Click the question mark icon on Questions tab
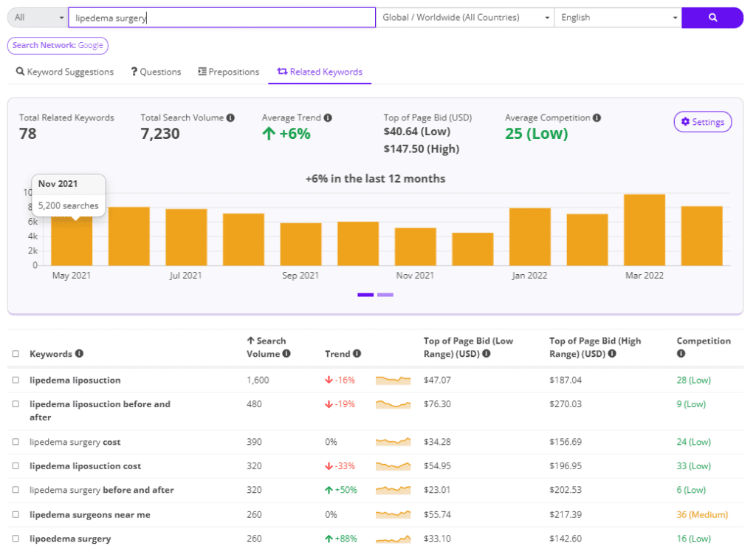The height and width of the screenshot is (549, 756). coord(135,72)
